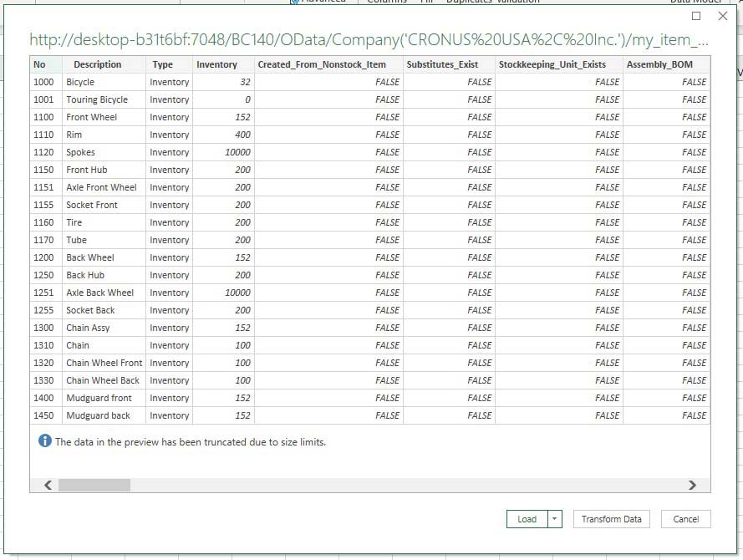Select the Stockkeeping_Unit_Exists column header
This screenshot has width=743, height=560.
[x=559, y=64]
